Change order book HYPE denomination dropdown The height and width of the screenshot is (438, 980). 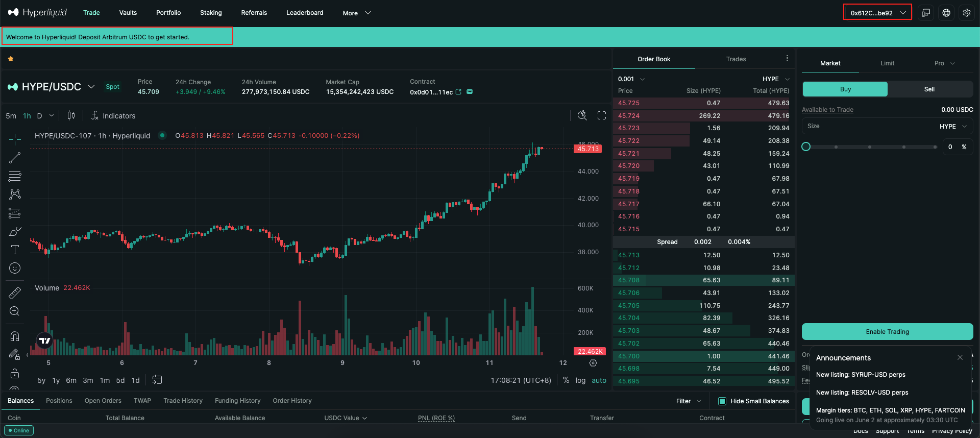776,79
